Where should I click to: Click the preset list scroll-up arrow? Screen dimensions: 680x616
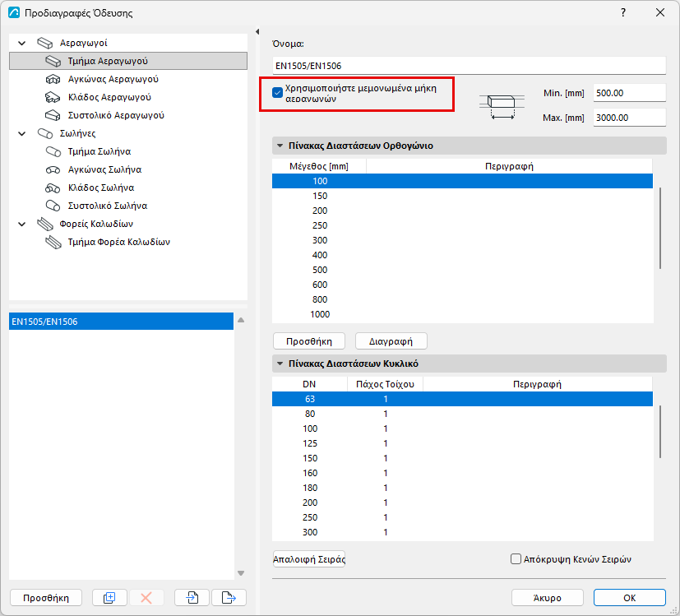pyautogui.click(x=241, y=320)
